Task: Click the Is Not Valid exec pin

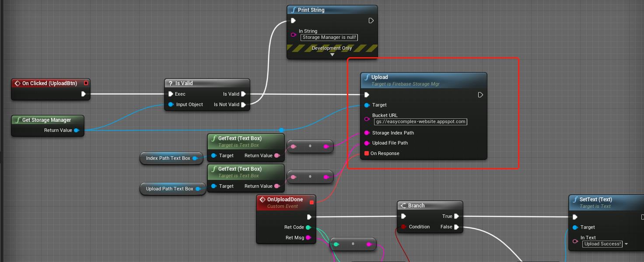Action: (244, 104)
